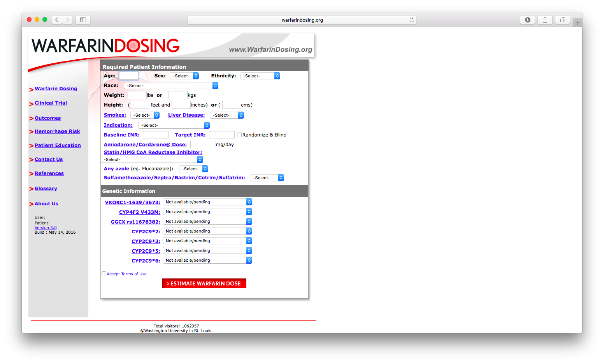Follow the Version 3.0 link
Image resolution: width=604 pixels, height=364 pixels.
point(46,228)
